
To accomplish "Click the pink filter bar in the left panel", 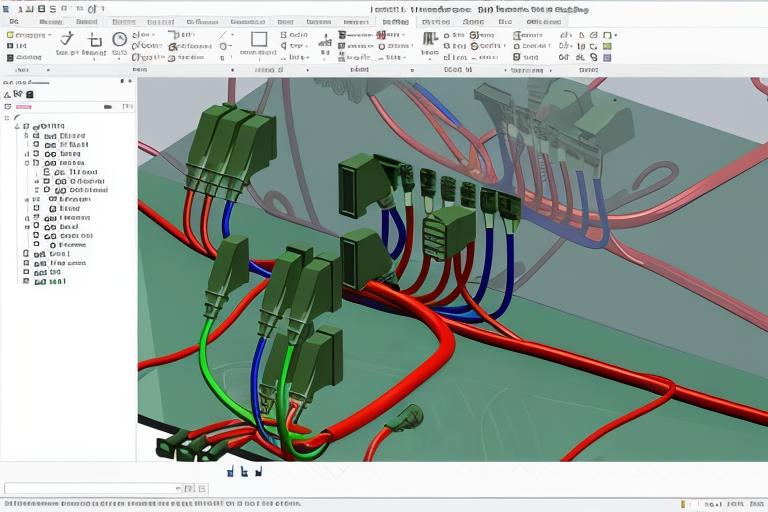I will coord(24,105).
